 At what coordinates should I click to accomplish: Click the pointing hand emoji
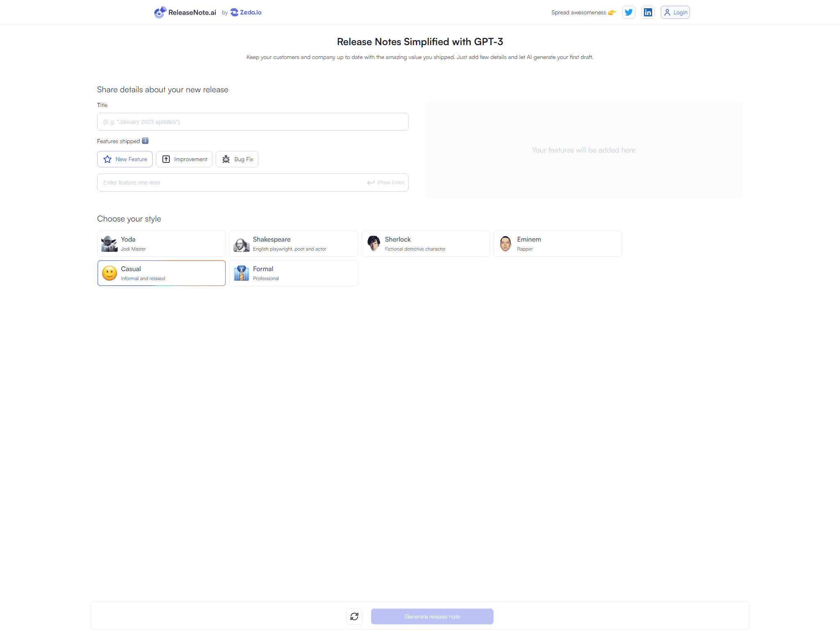pos(612,12)
